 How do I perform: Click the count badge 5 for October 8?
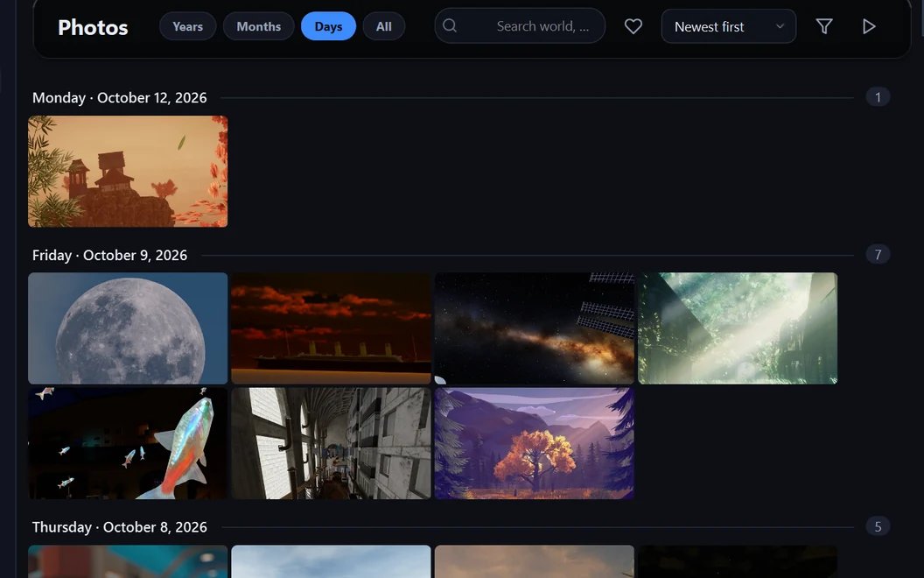click(x=878, y=526)
